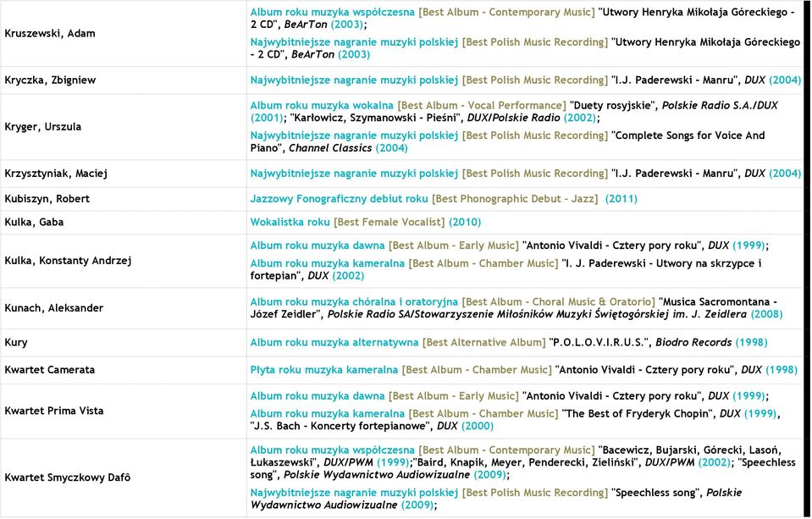The image size is (812, 519).
Task: Follow the (2001) year link in Kryger row
Action: (267, 118)
